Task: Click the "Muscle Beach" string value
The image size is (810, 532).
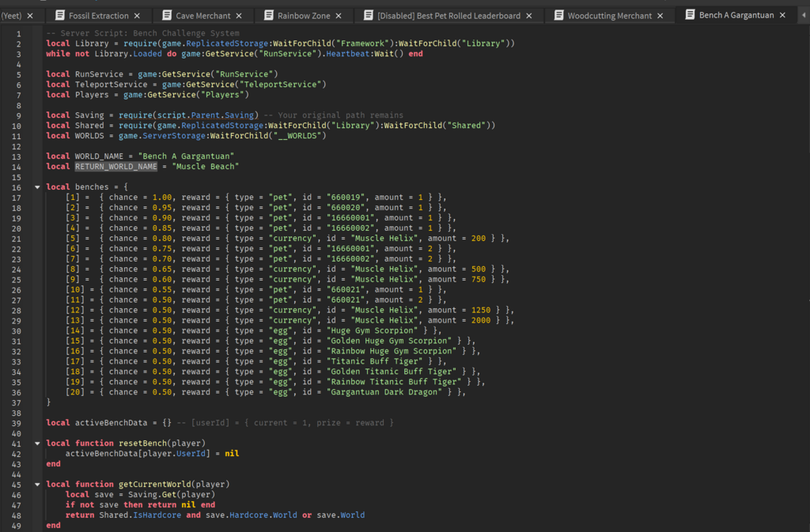Action: coord(206,167)
